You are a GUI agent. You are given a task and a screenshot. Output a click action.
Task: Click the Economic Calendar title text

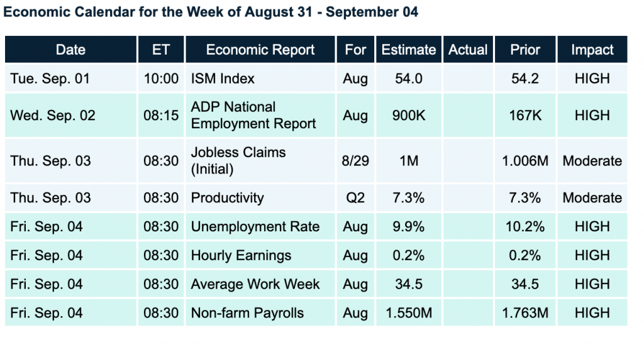coord(211,12)
